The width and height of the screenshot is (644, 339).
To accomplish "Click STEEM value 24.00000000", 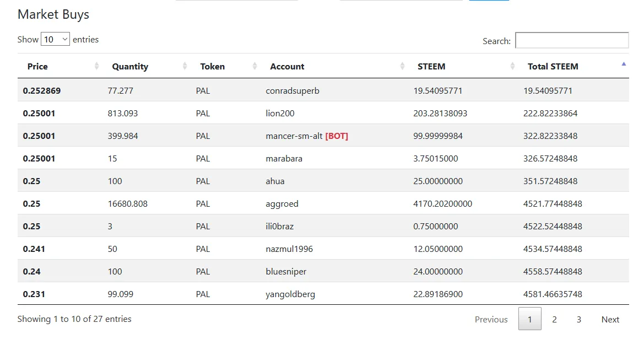I will (x=438, y=272).
